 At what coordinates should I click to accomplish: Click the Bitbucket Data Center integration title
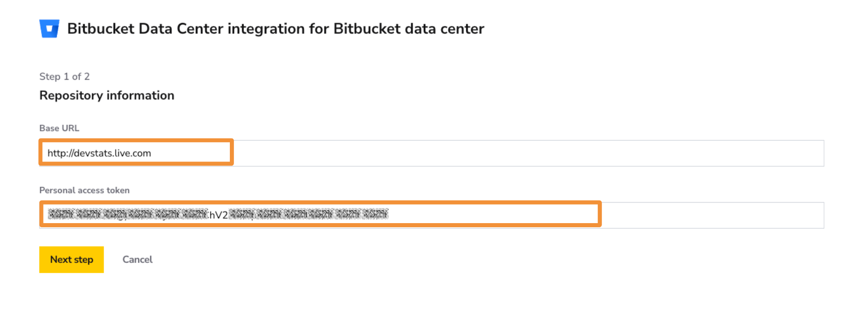point(276,29)
